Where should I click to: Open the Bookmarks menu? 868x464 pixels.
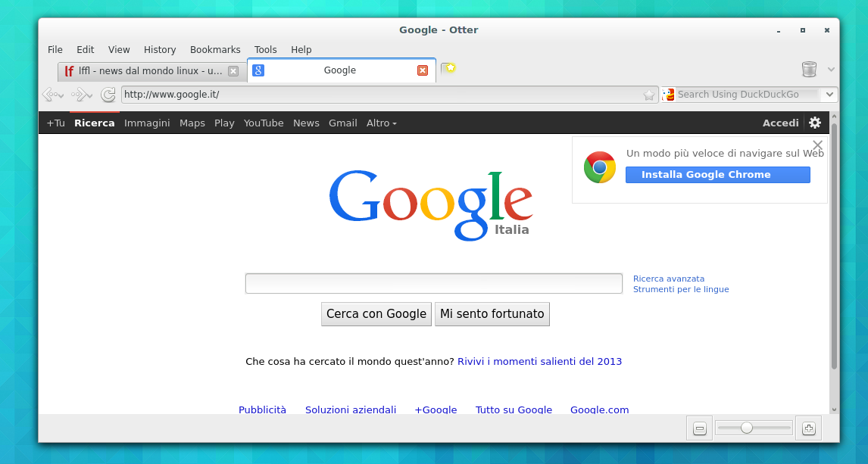(215, 50)
